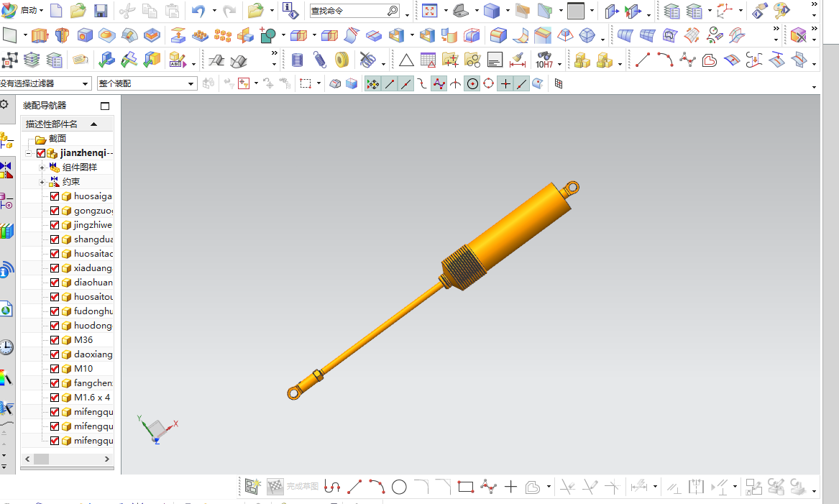Select the Circle tool in the sketch toolbar
This screenshot has height=504, width=839.
(399, 487)
